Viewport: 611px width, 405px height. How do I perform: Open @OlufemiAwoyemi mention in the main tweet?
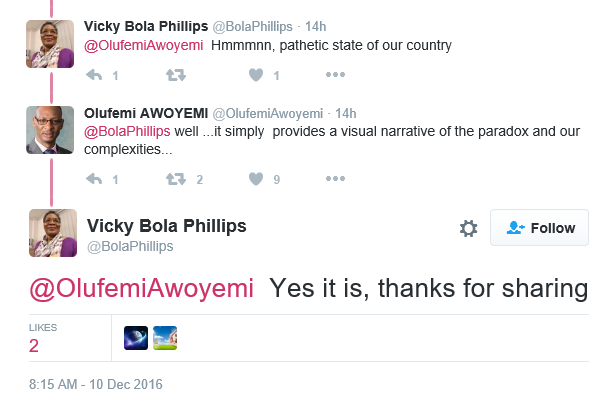click(141, 289)
